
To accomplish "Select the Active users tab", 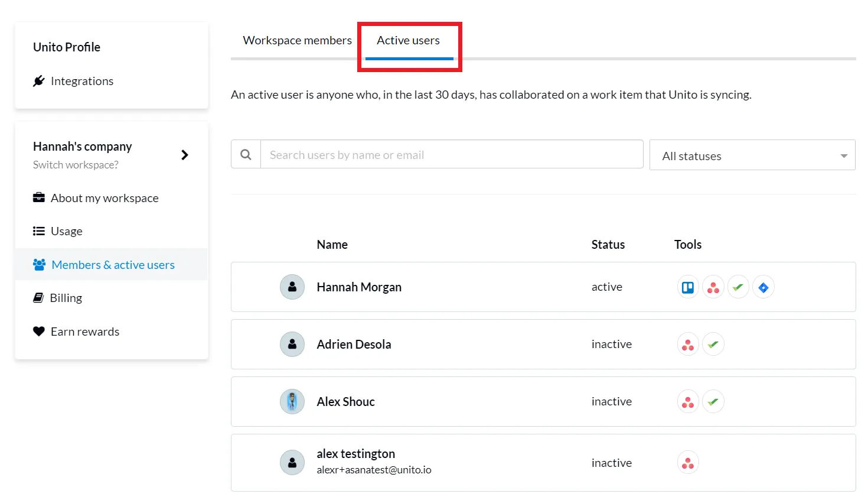I will (x=408, y=40).
